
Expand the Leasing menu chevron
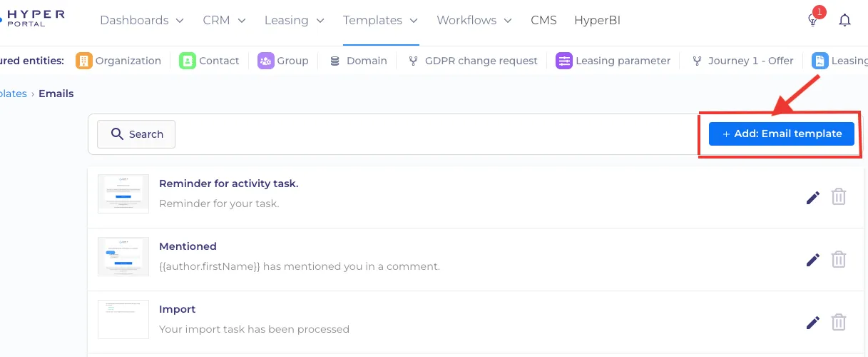pyautogui.click(x=320, y=21)
